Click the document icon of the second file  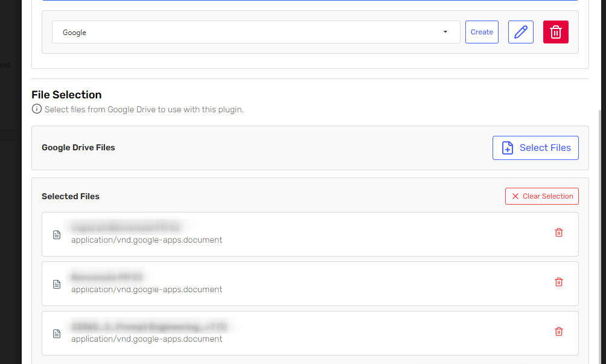[57, 284]
